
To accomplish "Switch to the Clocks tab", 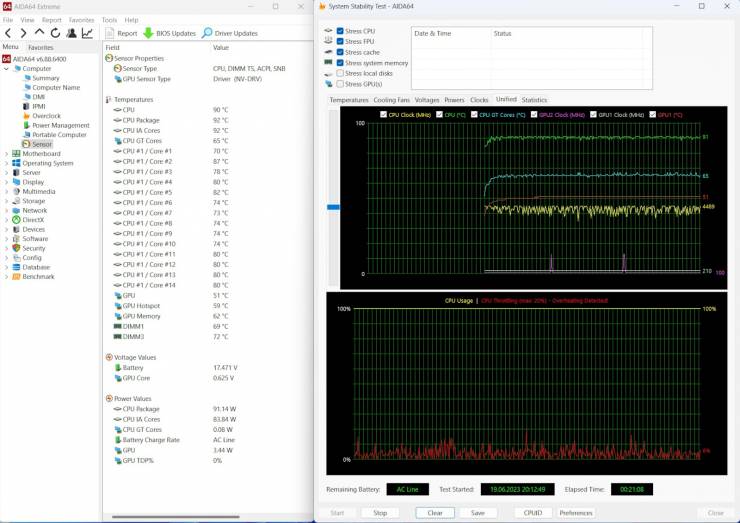I will click(479, 100).
